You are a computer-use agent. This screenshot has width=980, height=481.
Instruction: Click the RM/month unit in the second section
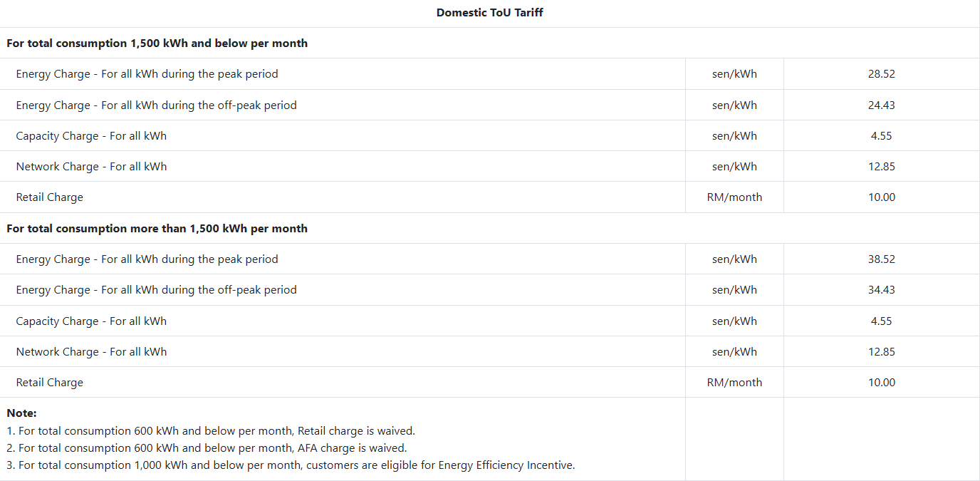click(x=734, y=382)
